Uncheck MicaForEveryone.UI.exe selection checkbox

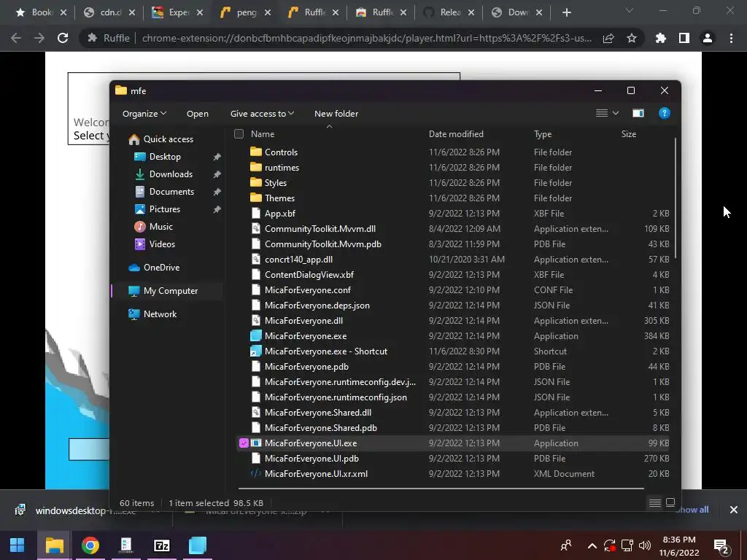[x=244, y=443]
